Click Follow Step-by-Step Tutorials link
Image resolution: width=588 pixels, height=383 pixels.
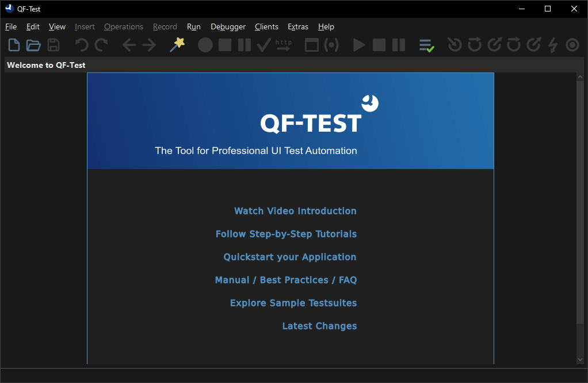(286, 234)
